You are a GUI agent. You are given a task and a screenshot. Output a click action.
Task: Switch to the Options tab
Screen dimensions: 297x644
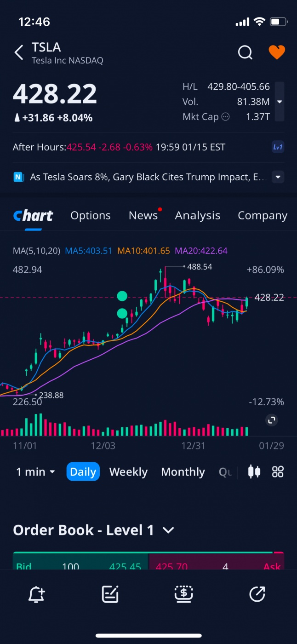click(91, 215)
